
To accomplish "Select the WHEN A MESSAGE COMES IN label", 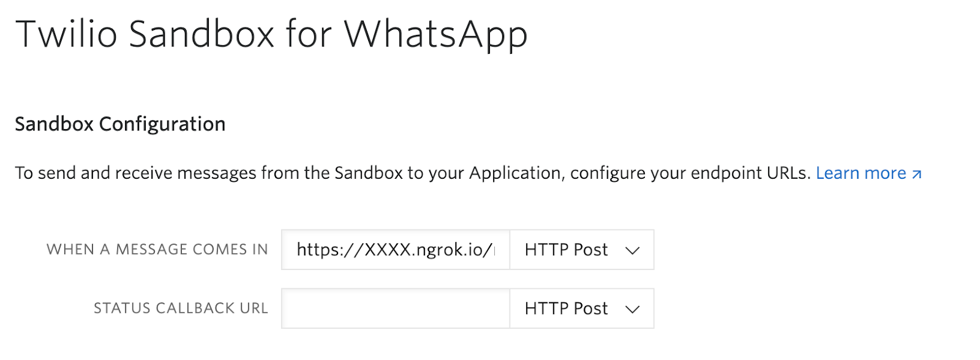I will click(157, 250).
